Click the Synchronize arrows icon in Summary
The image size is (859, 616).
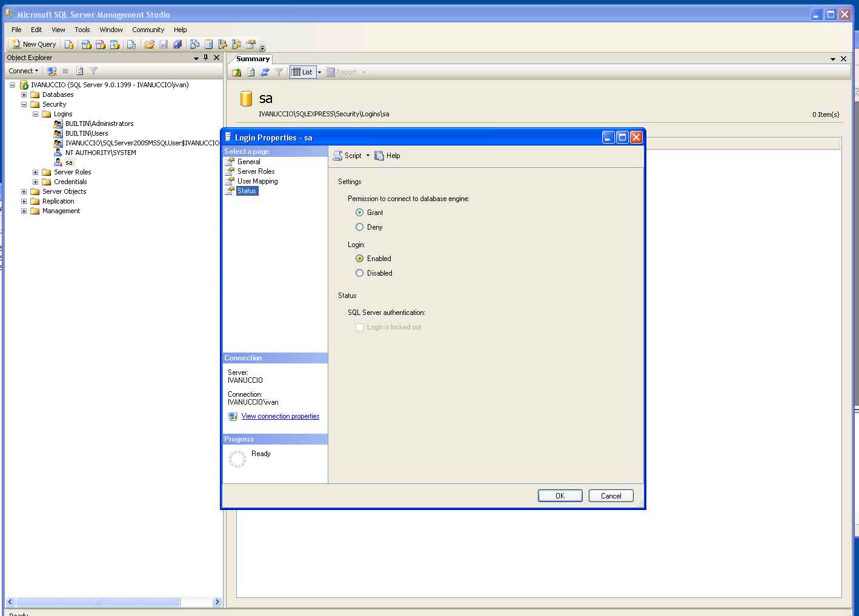[265, 72]
